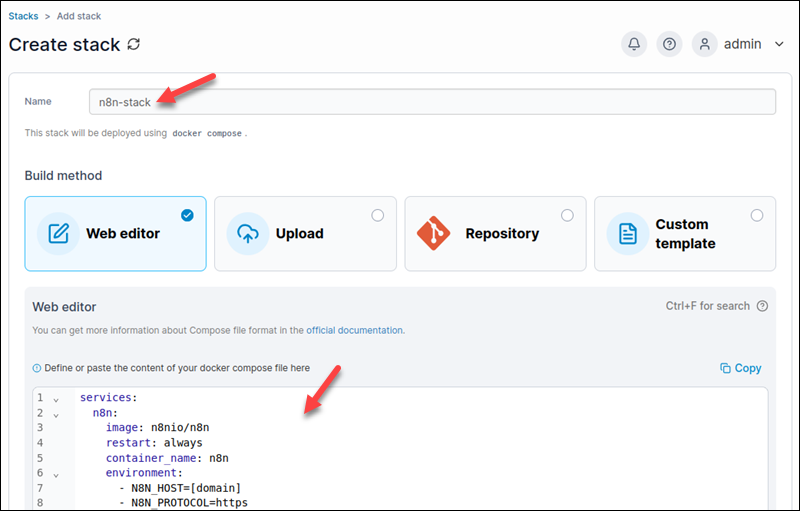
Task: Collapse the environment fold arrow on line 6
Action: pyautogui.click(x=56, y=475)
